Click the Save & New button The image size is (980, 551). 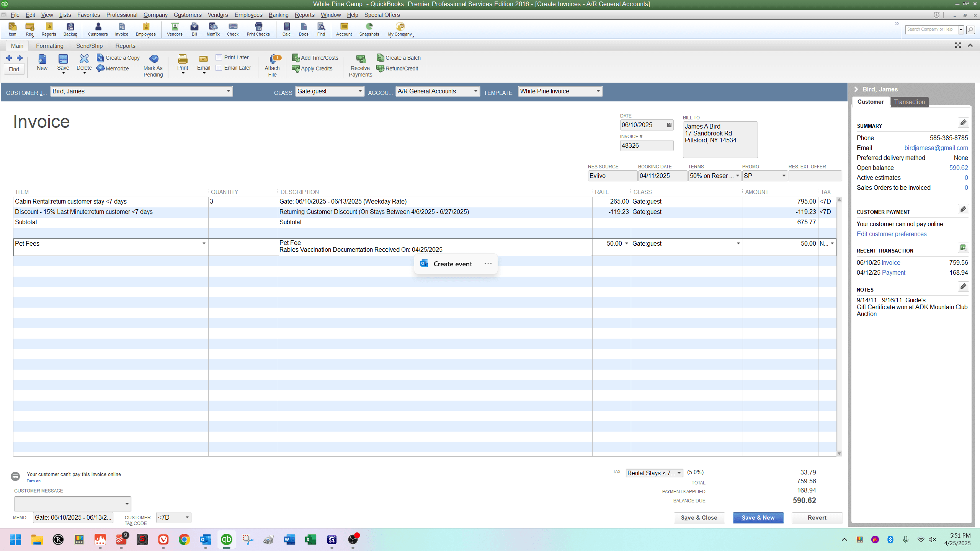tap(758, 518)
